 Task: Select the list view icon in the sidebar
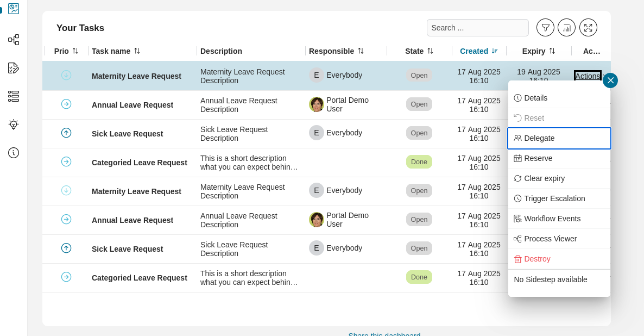[x=13, y=96]
